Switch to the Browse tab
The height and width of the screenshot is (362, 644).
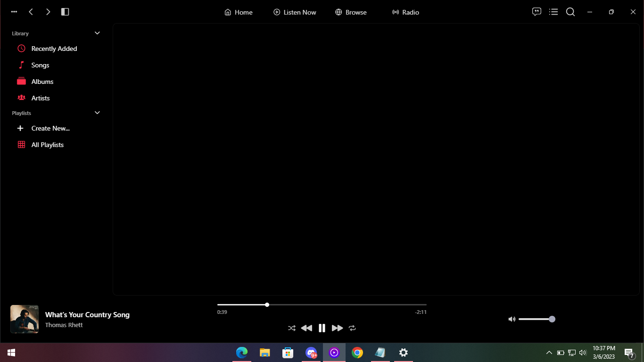click(x=351, y=12)
